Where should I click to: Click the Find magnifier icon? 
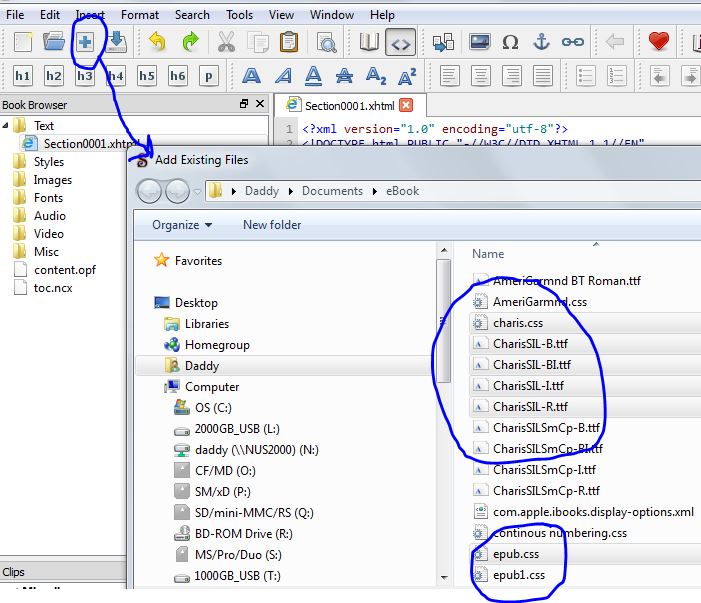pyautogui.click(x=326, y=42)
